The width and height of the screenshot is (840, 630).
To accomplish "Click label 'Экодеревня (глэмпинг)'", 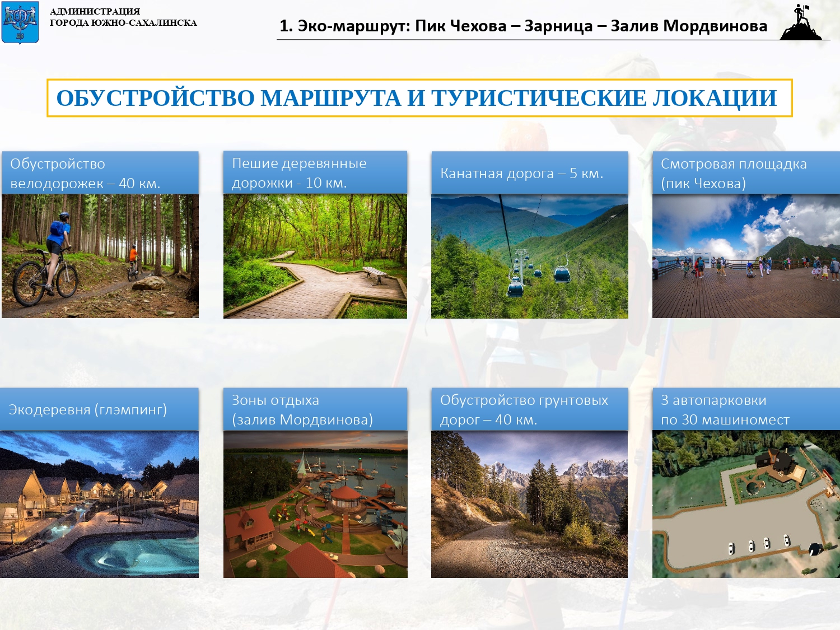I will coord(99,409).
